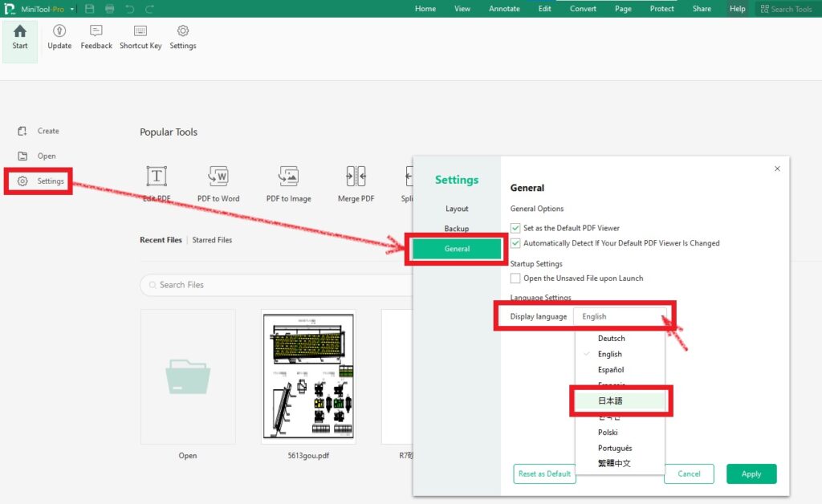This screenshot has width=822, height=504.
Task: Click the Redo arrow icon
Action: click(149, 9)
